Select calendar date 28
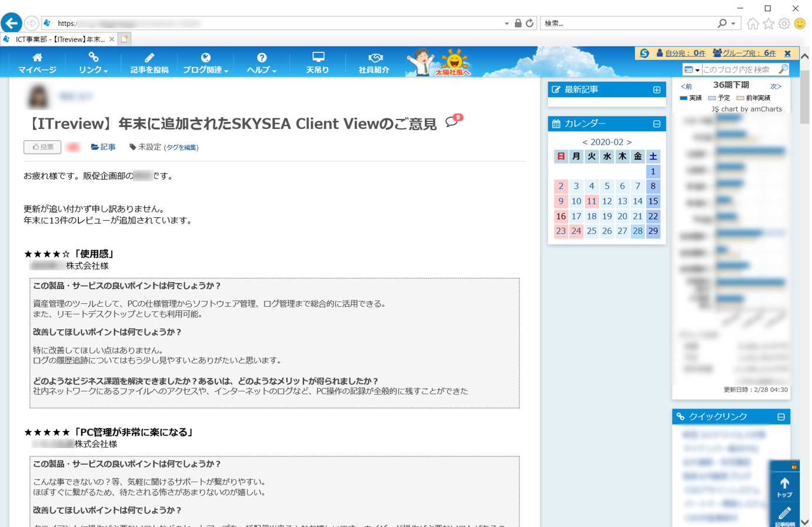812x527 pixels. click(637, 231)
